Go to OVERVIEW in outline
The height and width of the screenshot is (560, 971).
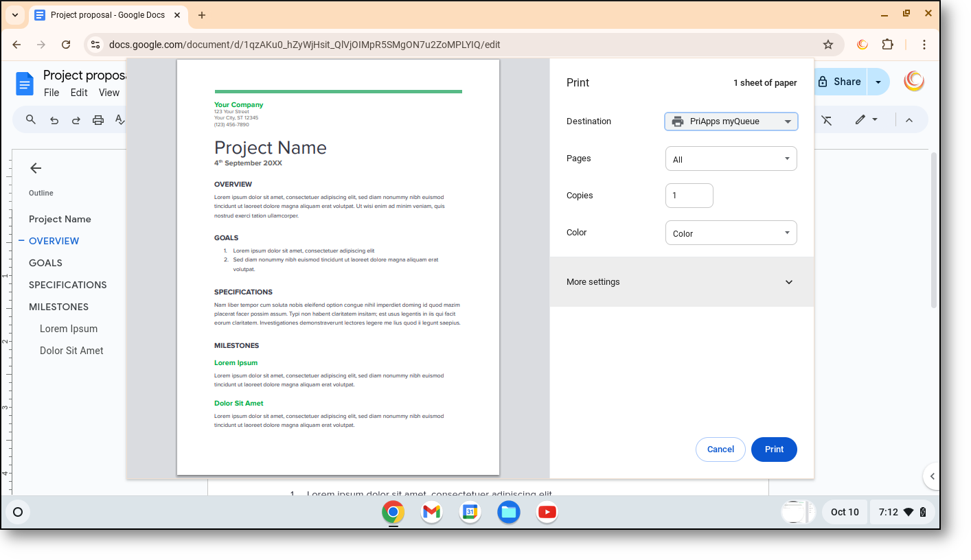pyautogui.click(x=54, y=241)
